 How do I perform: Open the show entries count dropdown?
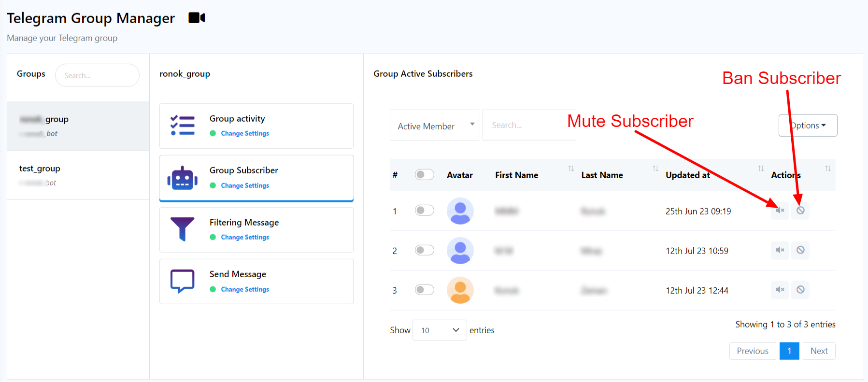(x=439, y=330)
